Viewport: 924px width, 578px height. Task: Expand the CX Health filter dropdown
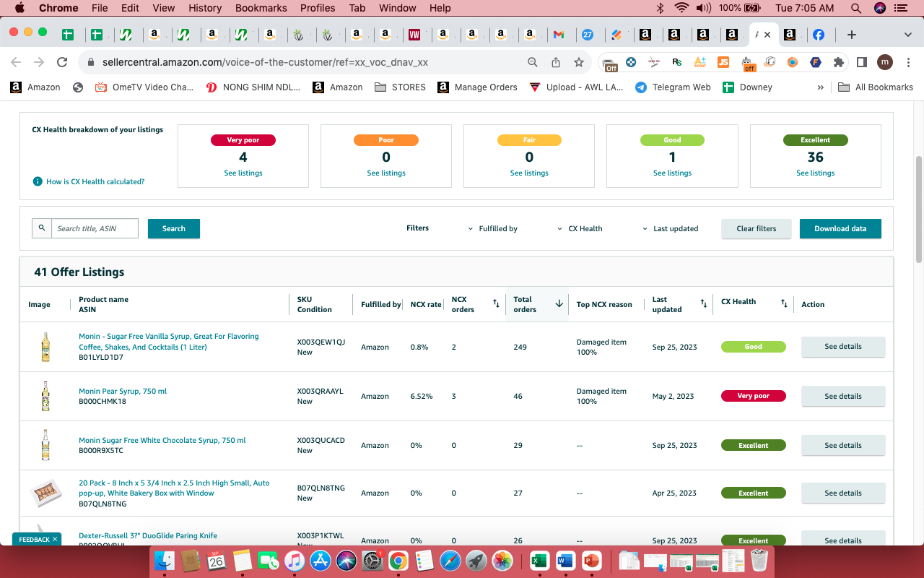coord(580,228)
